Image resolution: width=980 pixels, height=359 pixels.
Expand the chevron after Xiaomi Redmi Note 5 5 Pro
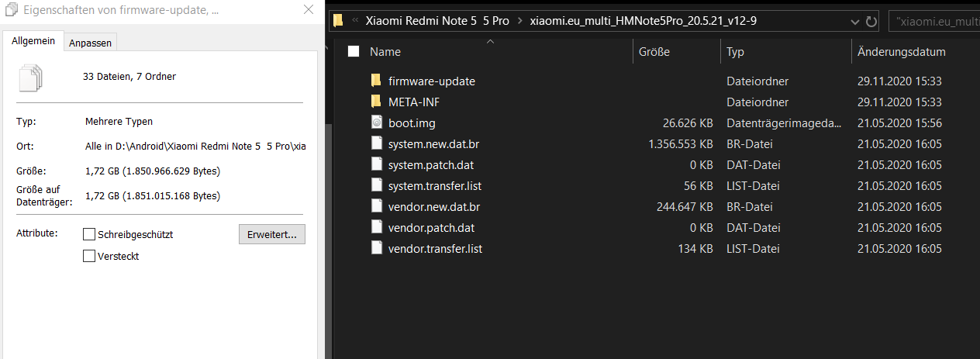coord(519,21)
